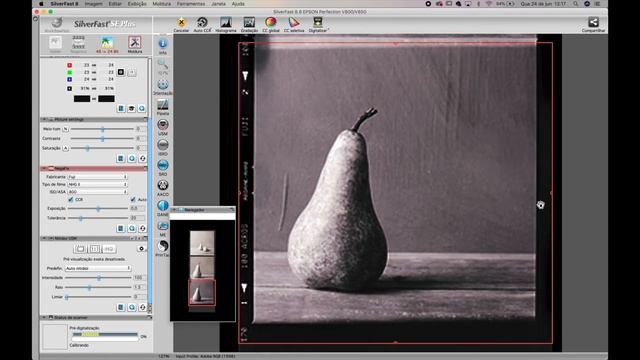640x360 pixels.
Task: Open the Moldura menu
Action: 162,4
